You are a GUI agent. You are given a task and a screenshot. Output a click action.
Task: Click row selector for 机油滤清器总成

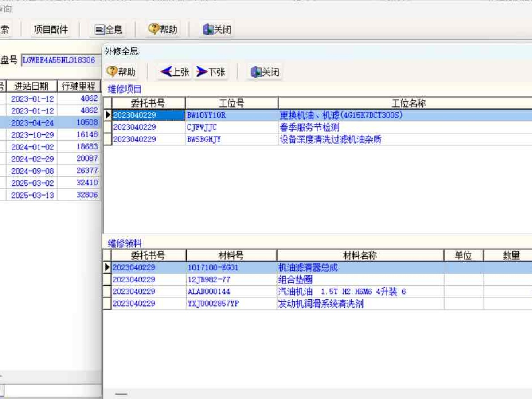[107, 268]
